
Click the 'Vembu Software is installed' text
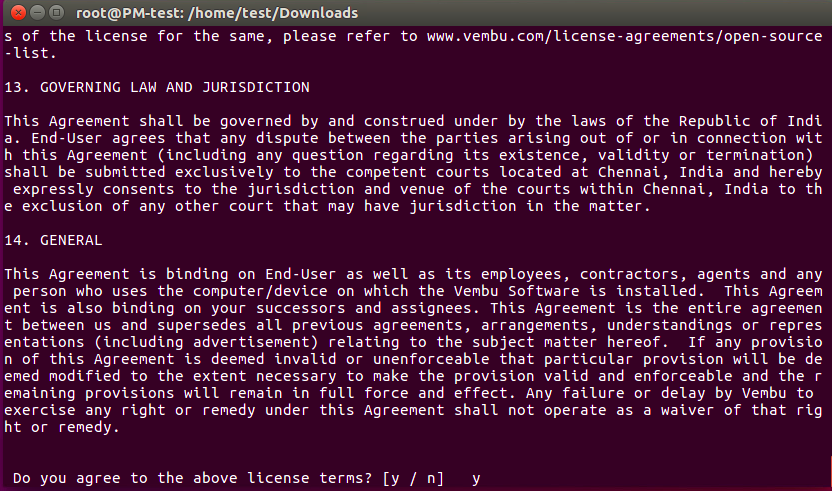[575, 291]
